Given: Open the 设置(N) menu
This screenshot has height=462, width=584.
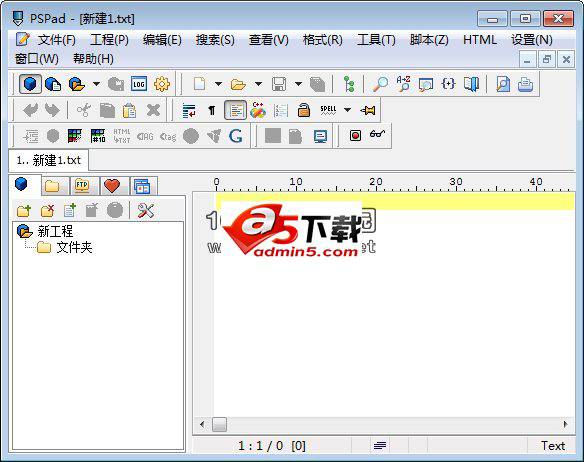Looking at the screenshot, I should [x=532, y=39].
